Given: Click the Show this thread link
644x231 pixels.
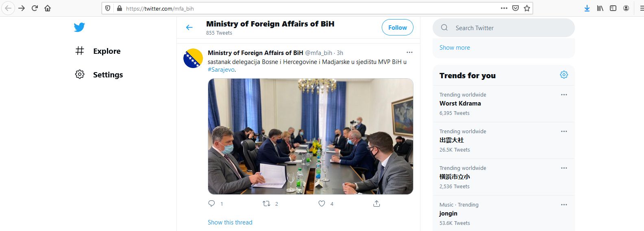Looking at the screenshot, I should coord(230,222).
